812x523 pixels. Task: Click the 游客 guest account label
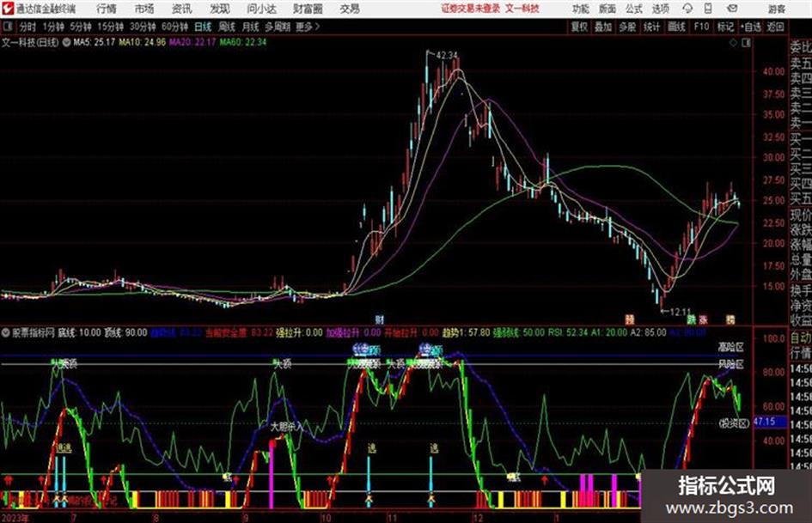coord(776,9)
